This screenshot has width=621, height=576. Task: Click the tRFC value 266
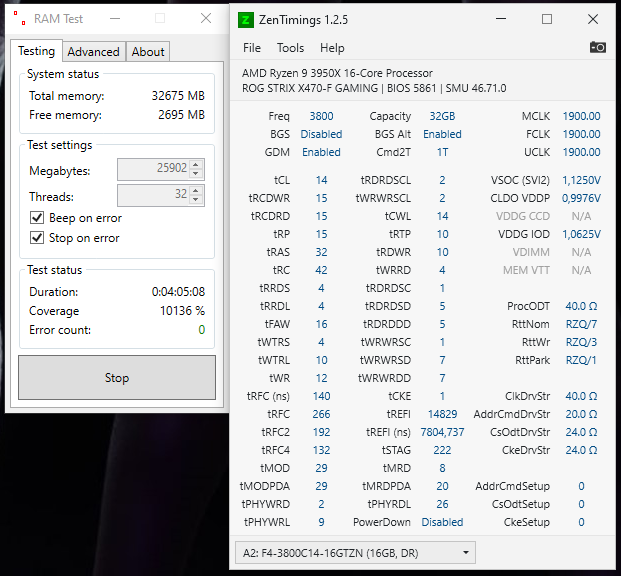[x=321, y=414]
